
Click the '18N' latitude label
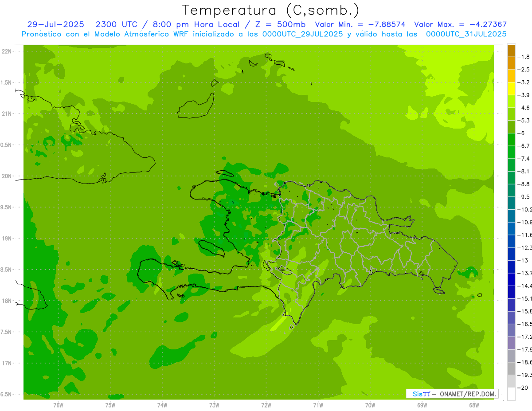[7, 301]
